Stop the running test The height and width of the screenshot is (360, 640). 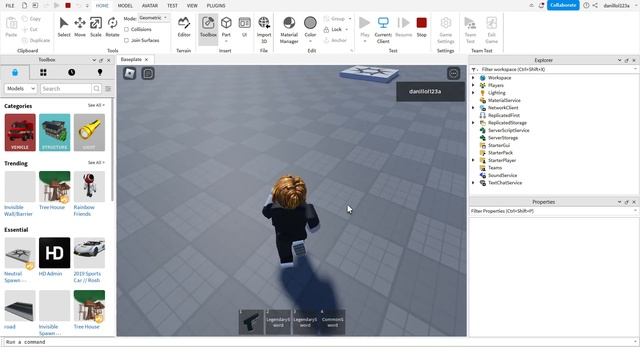[422, 27]
